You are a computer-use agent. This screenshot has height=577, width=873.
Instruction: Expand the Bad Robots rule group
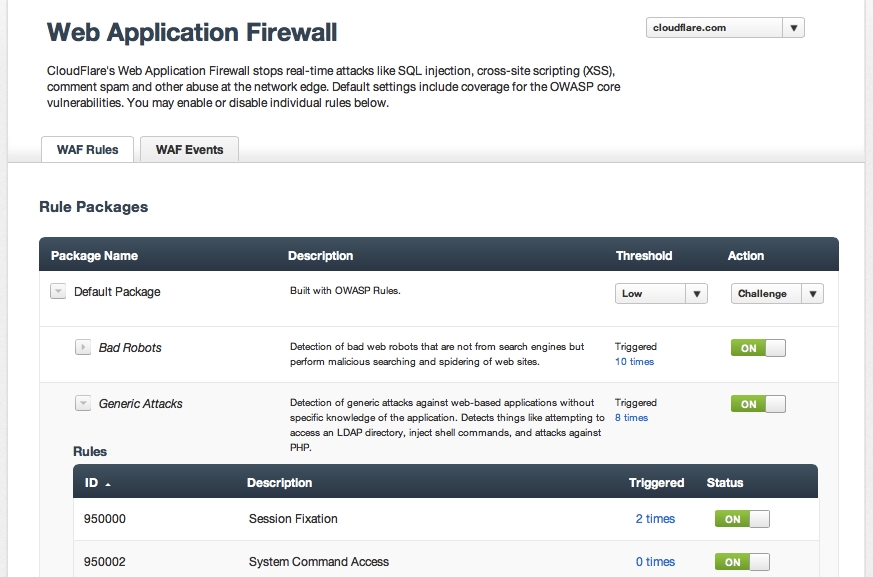coord(84,347)
